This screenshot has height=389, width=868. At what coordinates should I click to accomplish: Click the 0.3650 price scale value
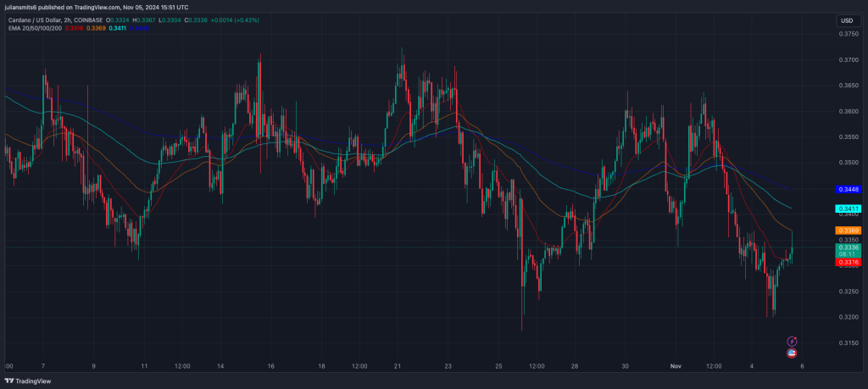[849, 86]
